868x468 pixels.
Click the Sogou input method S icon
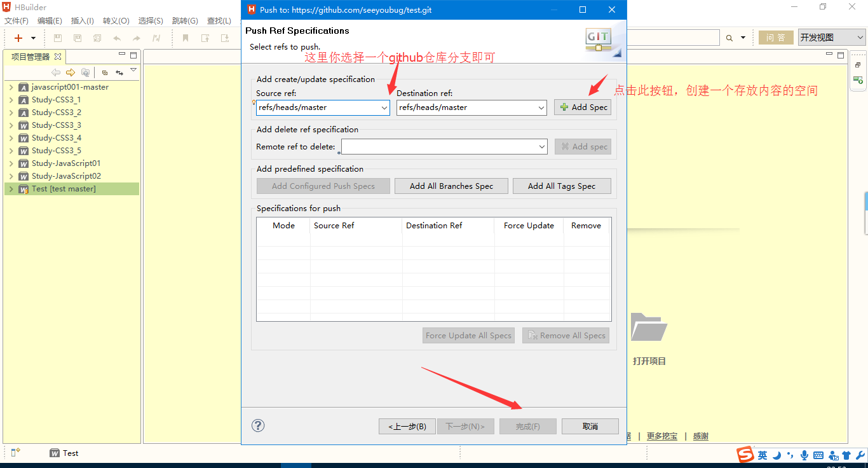click(745, 455)
